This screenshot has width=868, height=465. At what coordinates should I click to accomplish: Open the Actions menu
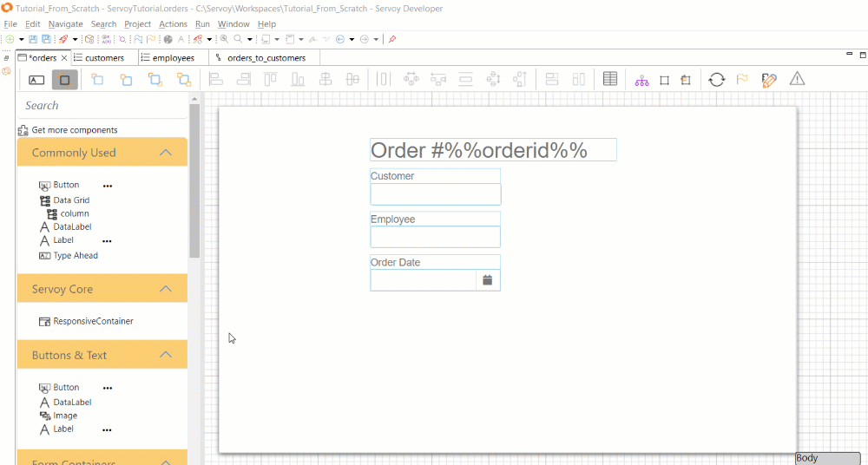173,24
